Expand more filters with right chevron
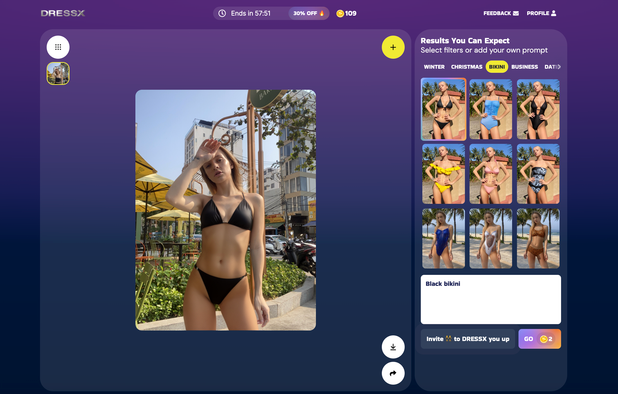This screenshot has width=618, height=394. point(559,67)
